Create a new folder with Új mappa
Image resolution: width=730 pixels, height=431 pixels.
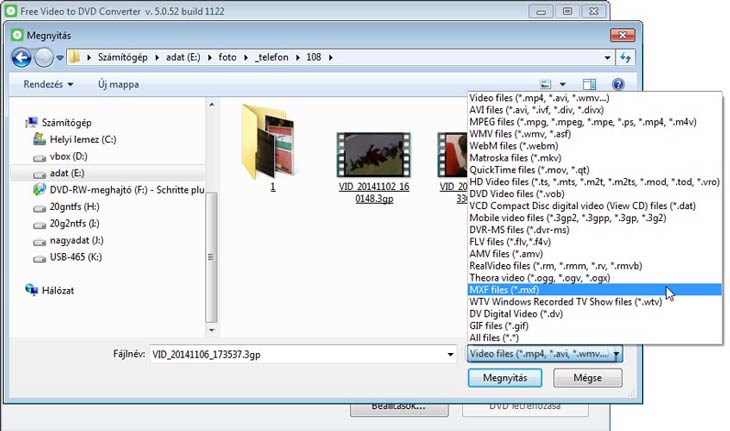(118, 84)
